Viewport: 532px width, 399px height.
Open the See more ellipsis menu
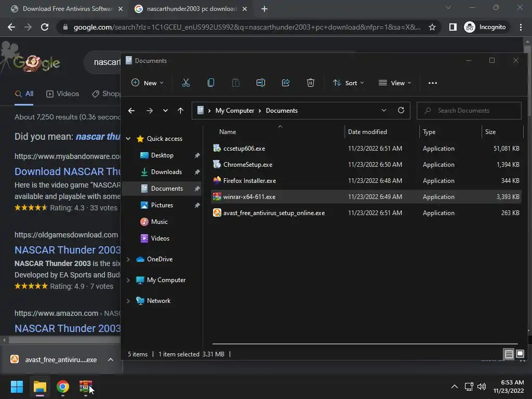433,83
